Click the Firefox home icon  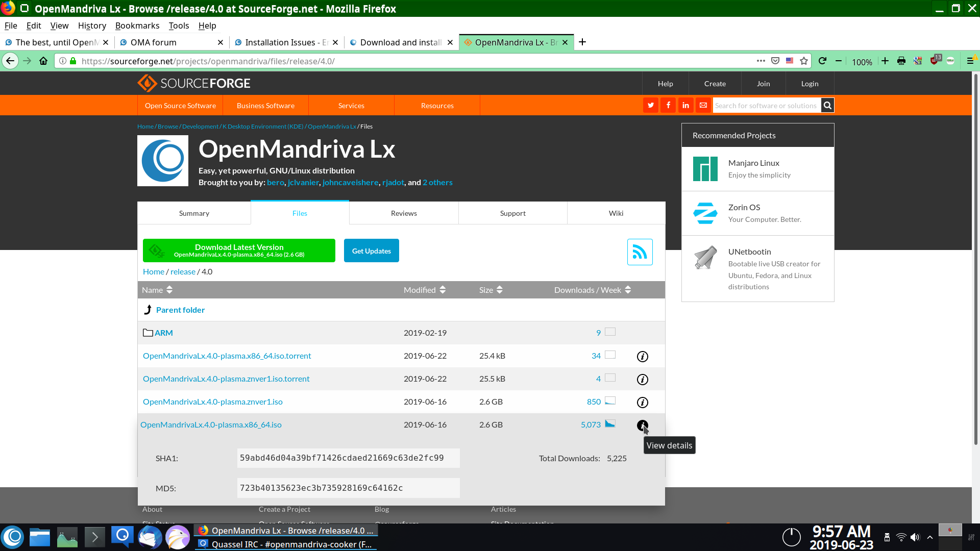point(43,61)
